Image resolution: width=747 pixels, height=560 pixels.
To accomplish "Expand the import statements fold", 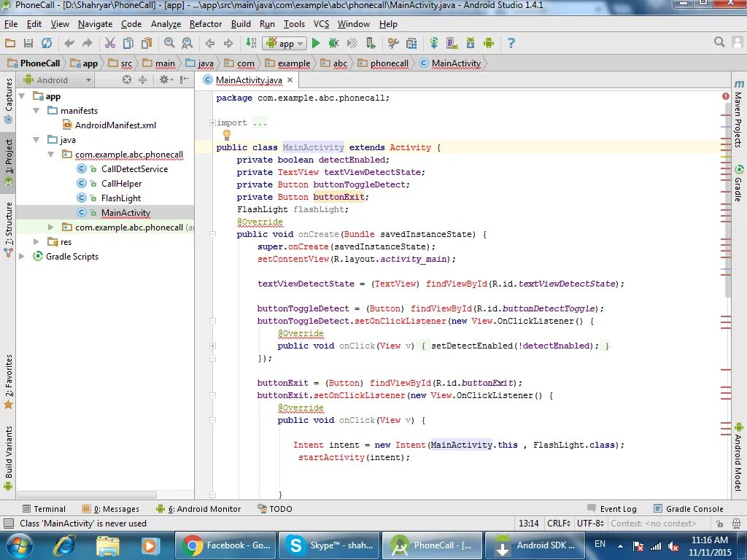I will pyautogui.click(x=212, y=122).
